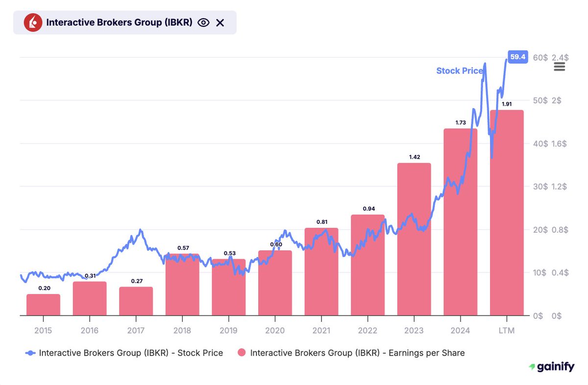The height and width of the screenshot is (385, 588).
Task: Click the 0.94 bar value label
Action: pos(368,209)
